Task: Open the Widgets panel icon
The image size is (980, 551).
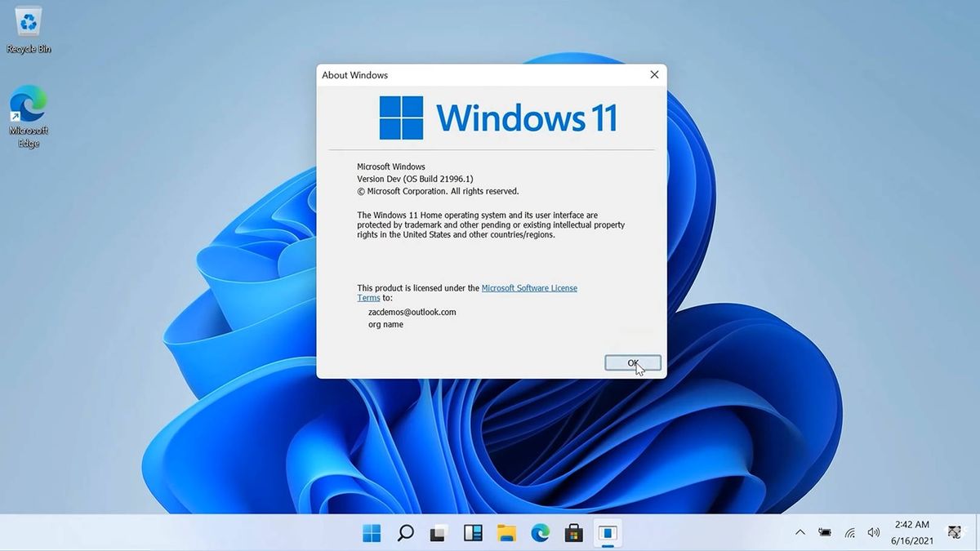Action: point(472,534)
